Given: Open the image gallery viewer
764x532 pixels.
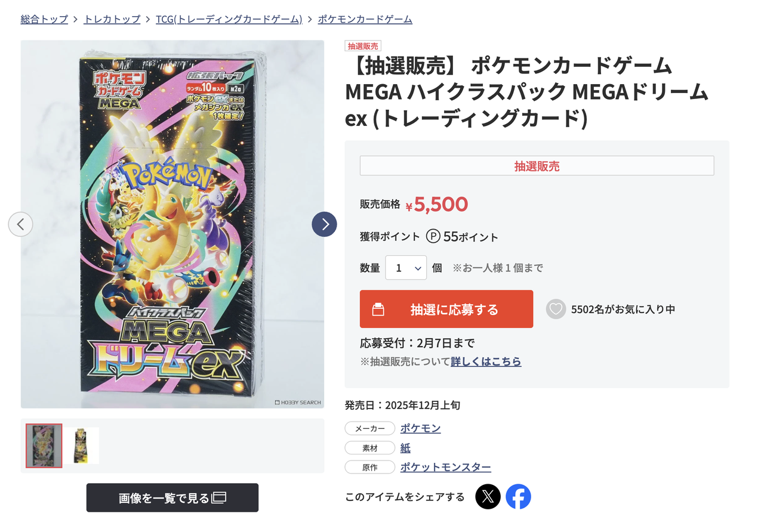Looking at the screenshot, I should point(172,497).
